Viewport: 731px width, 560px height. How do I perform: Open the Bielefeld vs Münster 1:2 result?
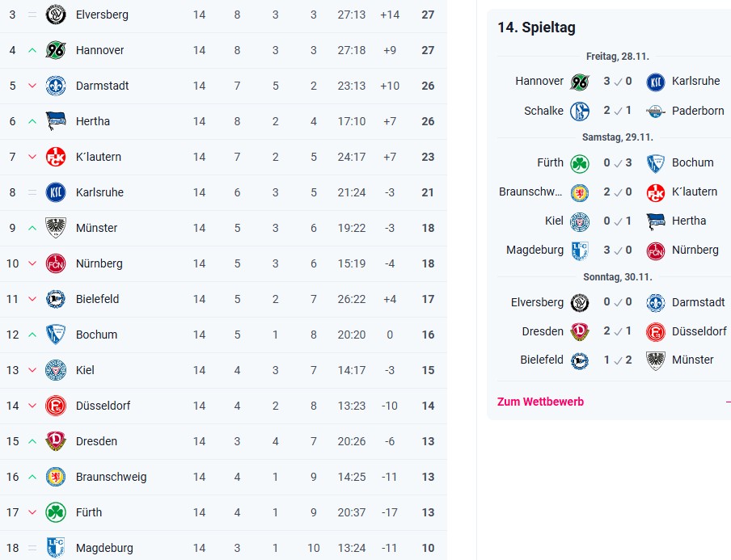click(618, 360)
